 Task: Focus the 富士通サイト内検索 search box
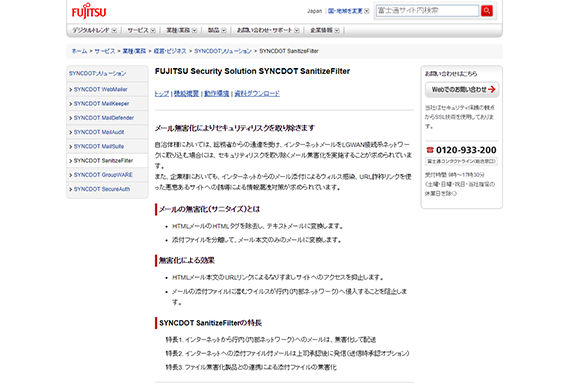[x=427, y=11]
